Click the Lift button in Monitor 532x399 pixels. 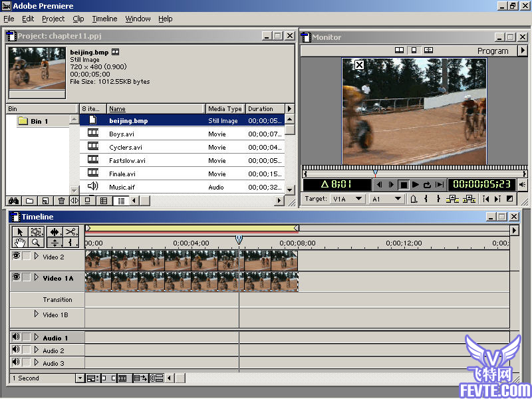point(452,199)
